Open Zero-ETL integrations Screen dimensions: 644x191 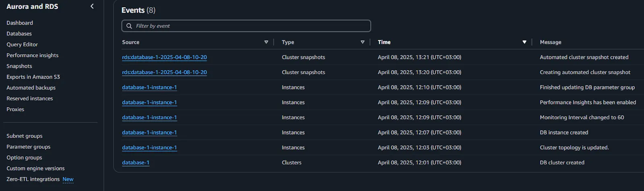coord(33,179)
